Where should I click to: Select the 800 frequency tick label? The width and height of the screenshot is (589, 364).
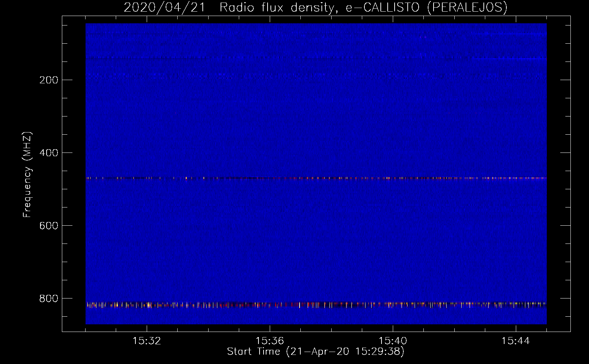(x=49, y=298)
